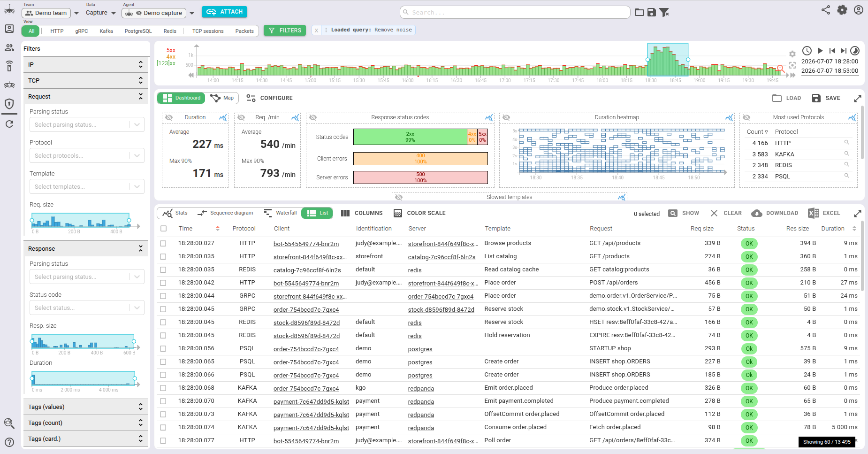Search the HTTP protocol row magnifier
Viewport: 868px width, 454px height.
847,142
